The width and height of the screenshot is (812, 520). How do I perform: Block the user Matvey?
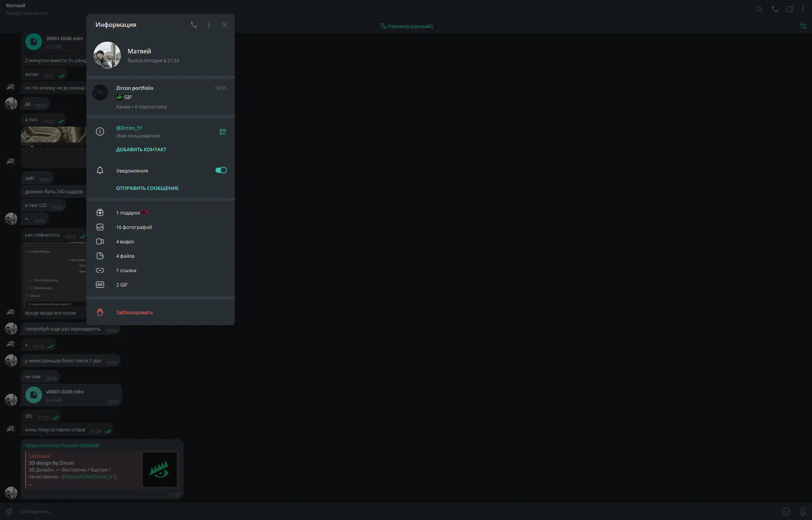(134, 312)
